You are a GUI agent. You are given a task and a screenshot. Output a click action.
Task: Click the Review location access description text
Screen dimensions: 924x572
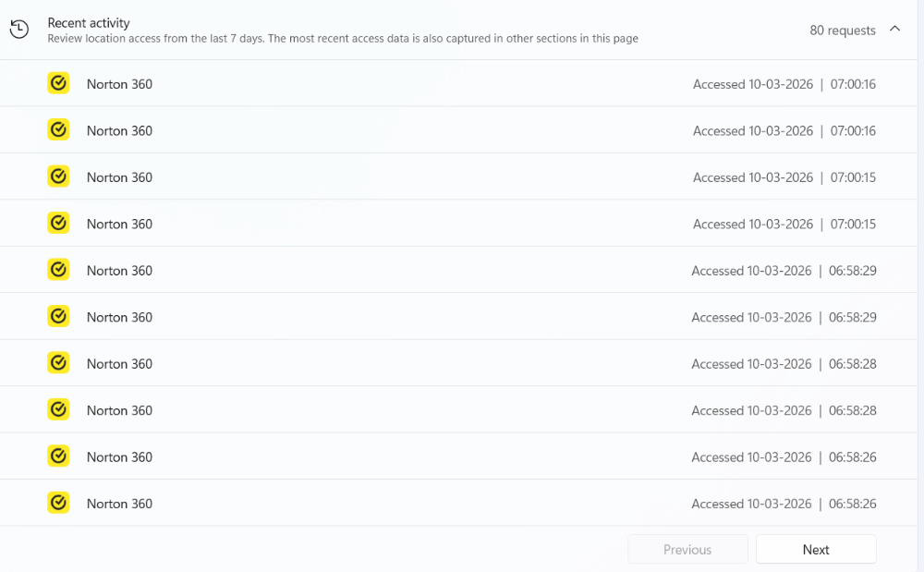point(343,38)
